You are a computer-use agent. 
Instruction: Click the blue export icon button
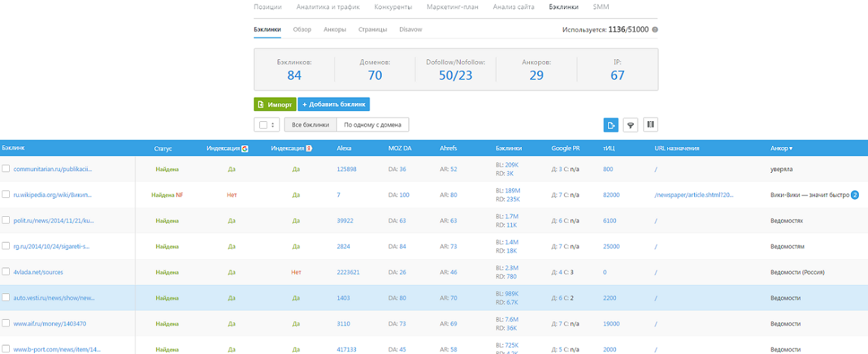tap(610, 125)
